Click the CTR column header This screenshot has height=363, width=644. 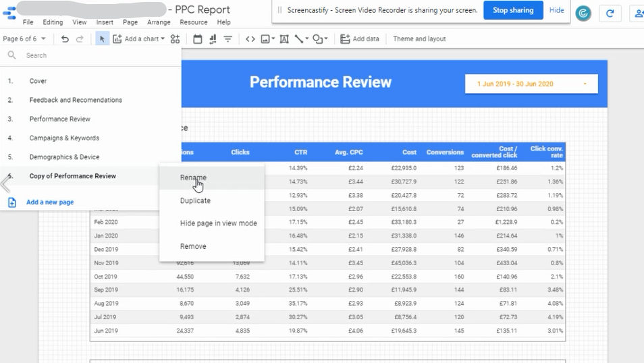[x=300, y=152]
